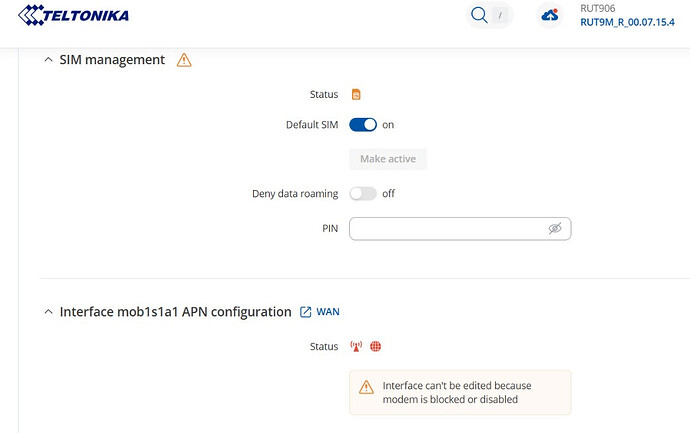This screenshot has width=690, height=433.
Task: Click the red globe internet status icon
Action: (x=376, y=347)
